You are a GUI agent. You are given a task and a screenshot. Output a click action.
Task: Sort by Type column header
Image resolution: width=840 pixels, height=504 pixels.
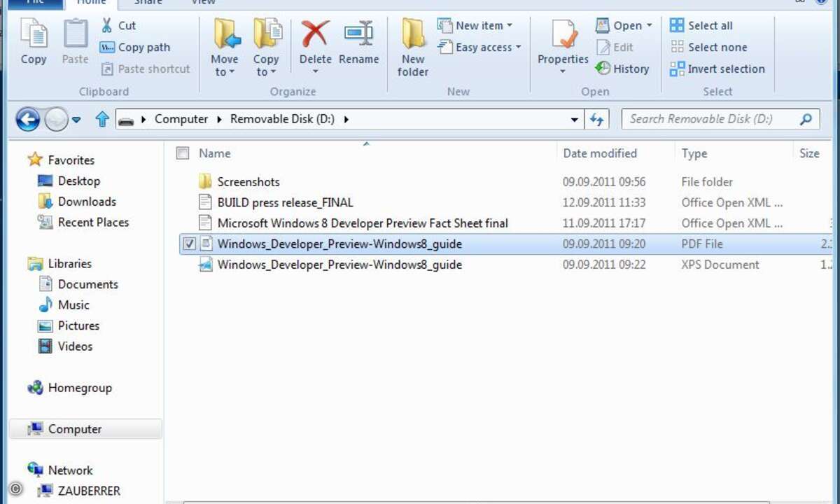[694, 153]
